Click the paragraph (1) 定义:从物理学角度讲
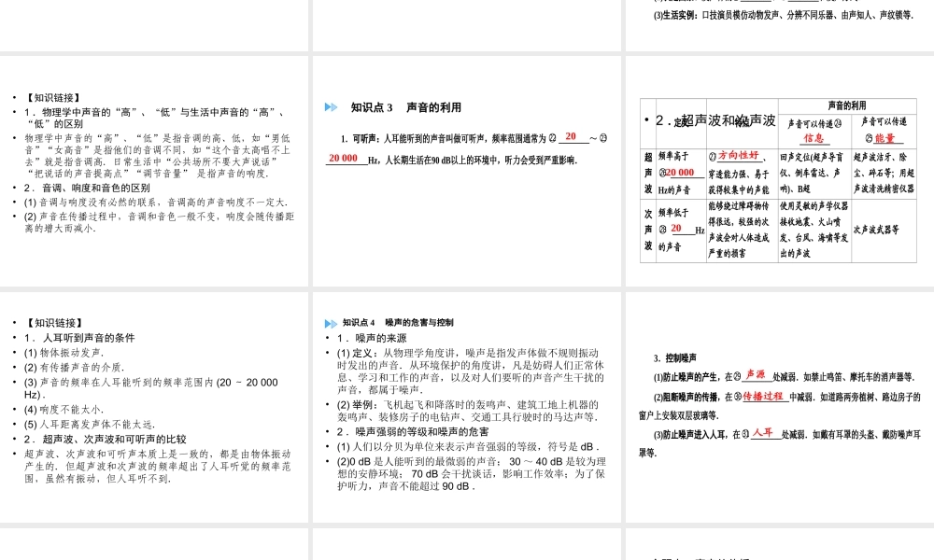This screenshot has height=560, width=934. point(471,371)
